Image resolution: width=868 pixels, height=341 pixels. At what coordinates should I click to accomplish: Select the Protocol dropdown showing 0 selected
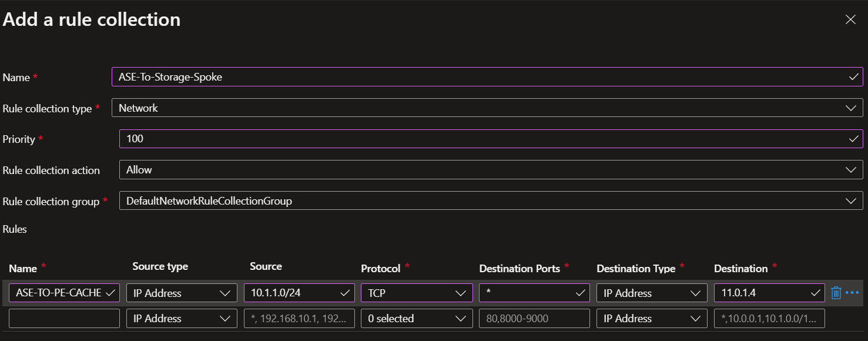pyautogui.click(x=417, y=319)
